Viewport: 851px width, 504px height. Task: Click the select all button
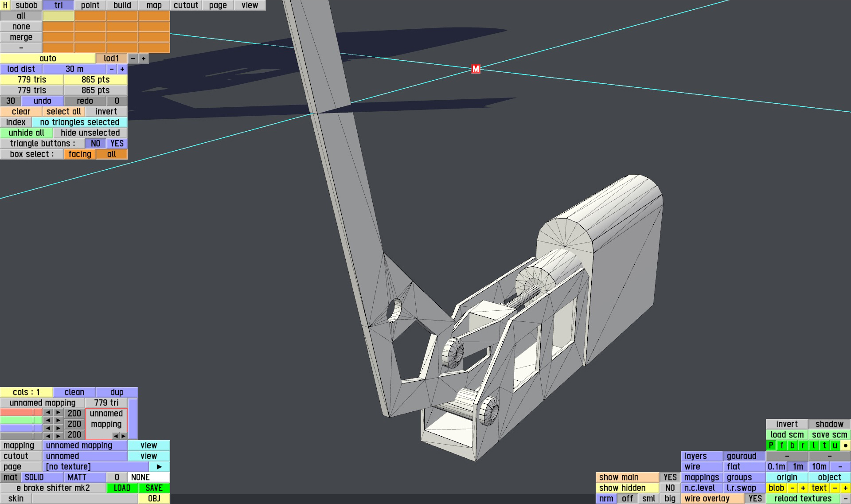(63, 112)
